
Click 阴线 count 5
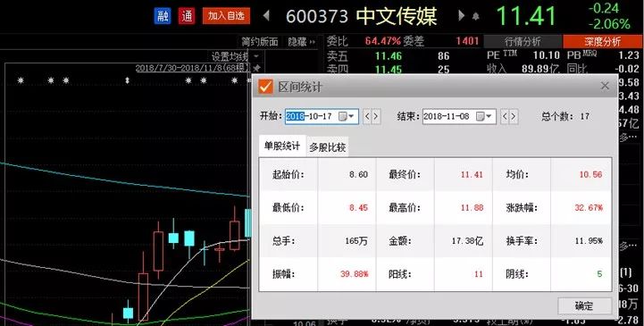[599, 274]
